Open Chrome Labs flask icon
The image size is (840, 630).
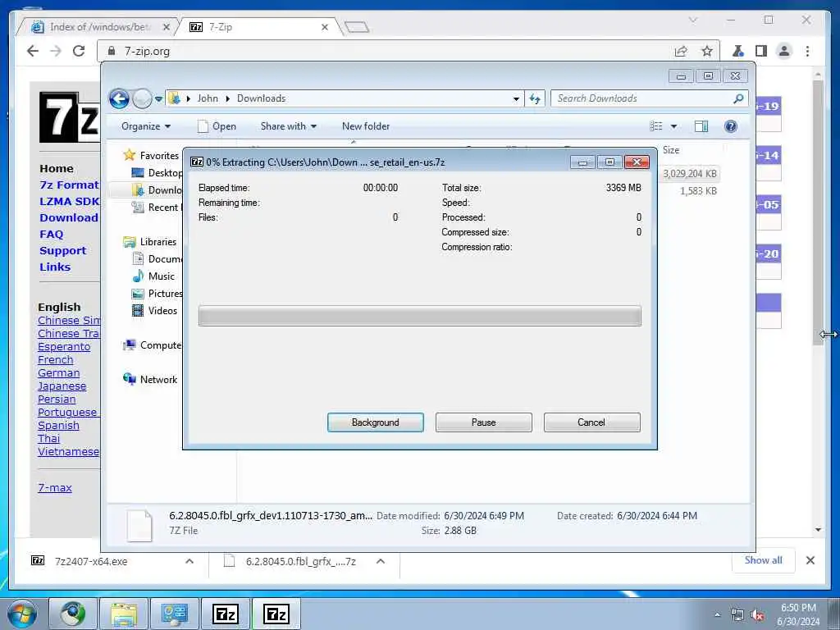(737, 51)
